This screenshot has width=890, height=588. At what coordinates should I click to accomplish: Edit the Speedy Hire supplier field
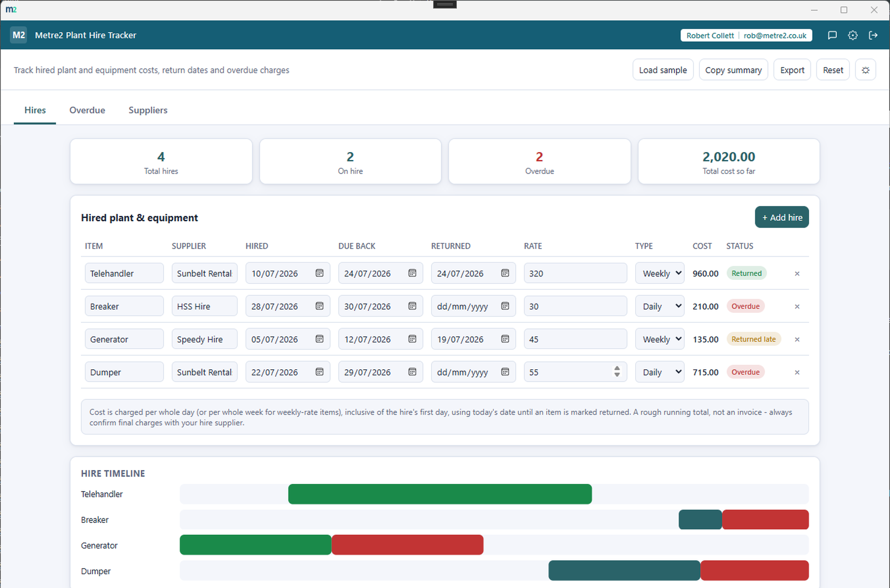point(204,339)
